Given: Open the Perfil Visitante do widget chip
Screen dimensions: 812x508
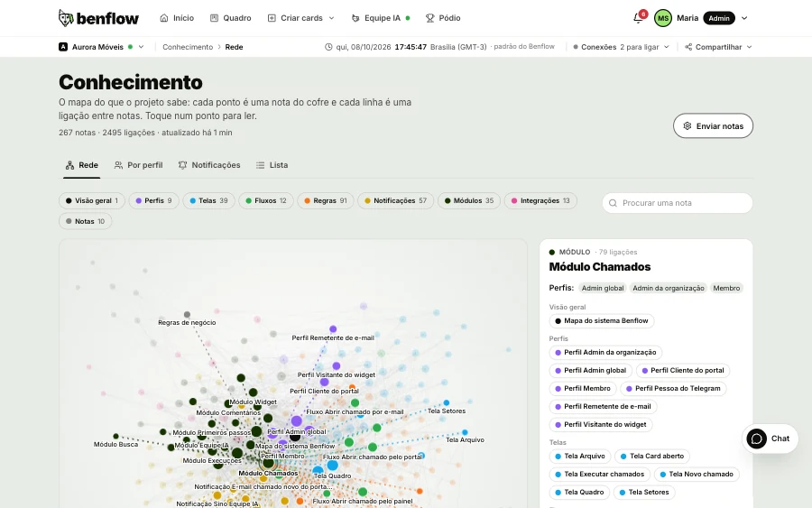Looking at the screenshot, I should pos(601,425).
